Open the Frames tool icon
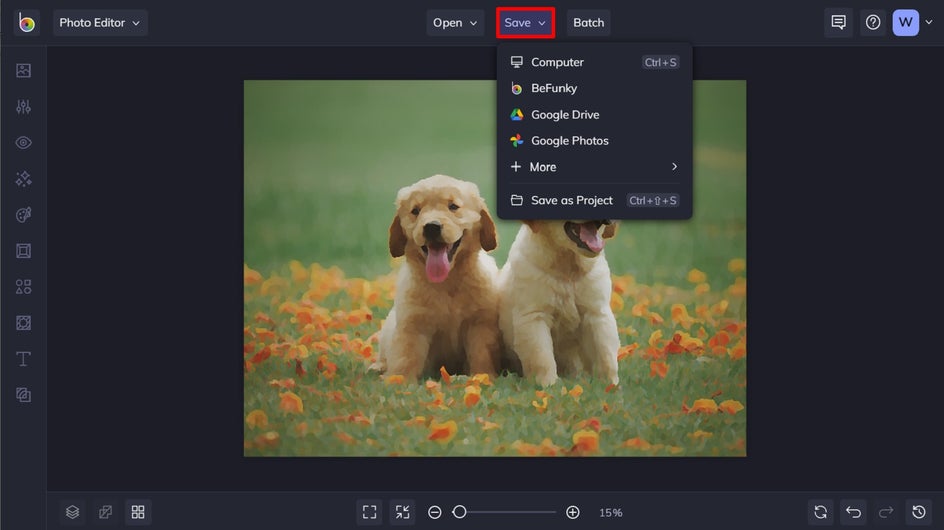The height and width of the screenshot is (530, 944). (23, 251)
